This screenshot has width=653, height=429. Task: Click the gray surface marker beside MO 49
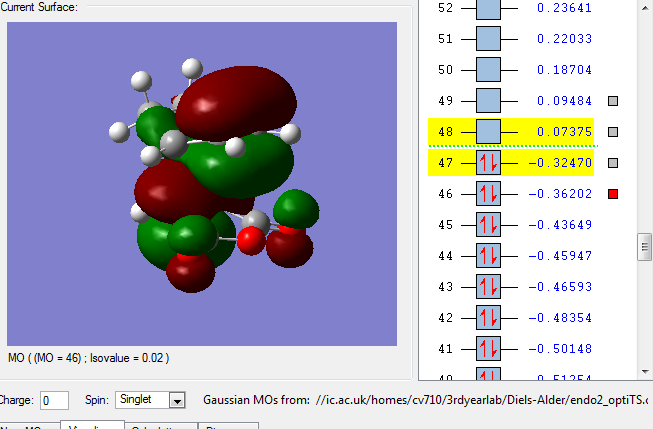613,101
